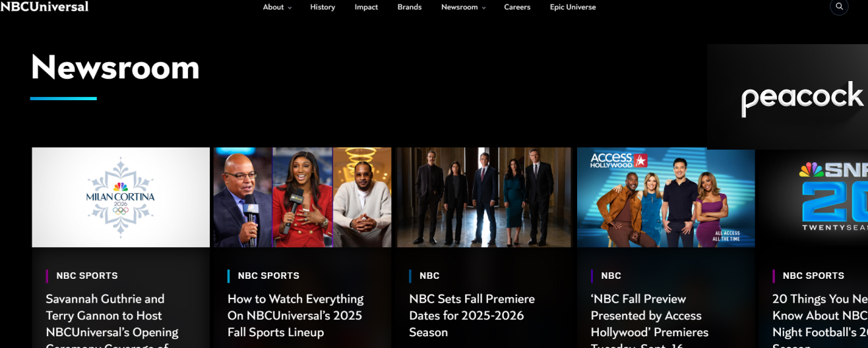The image size is (868, 348).
Task: Open the sports broadcasters collage thumbnail
Action: [302, 197]
